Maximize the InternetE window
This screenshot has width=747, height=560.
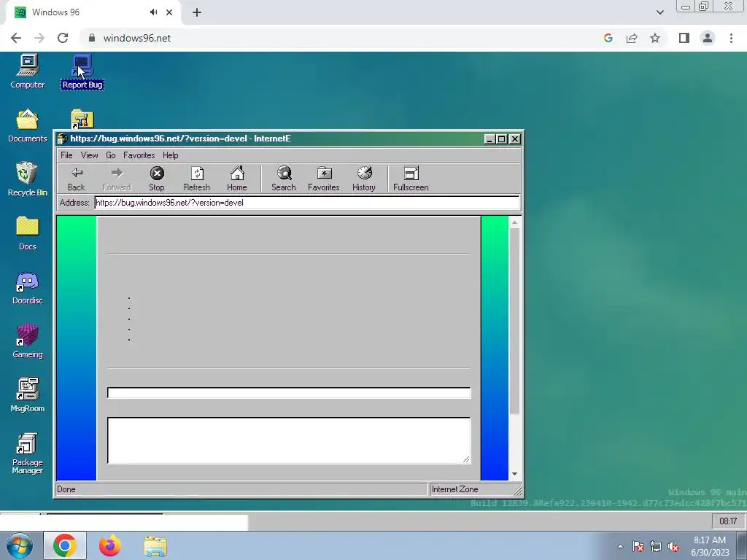[x=502, y=139]
